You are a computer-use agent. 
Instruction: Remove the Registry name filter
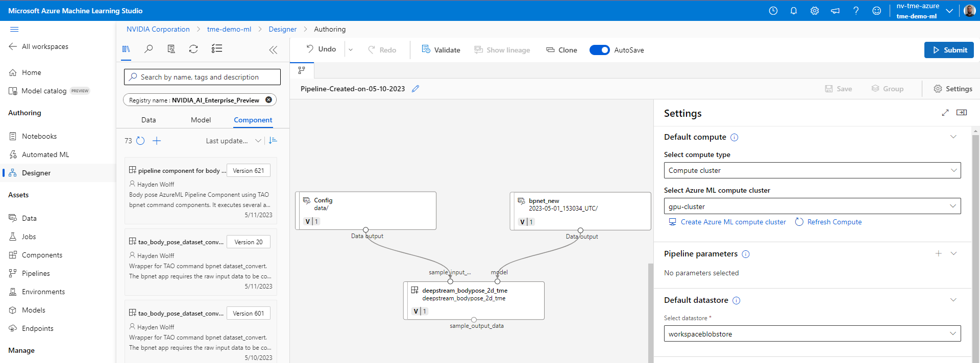(x=268, y=100)
